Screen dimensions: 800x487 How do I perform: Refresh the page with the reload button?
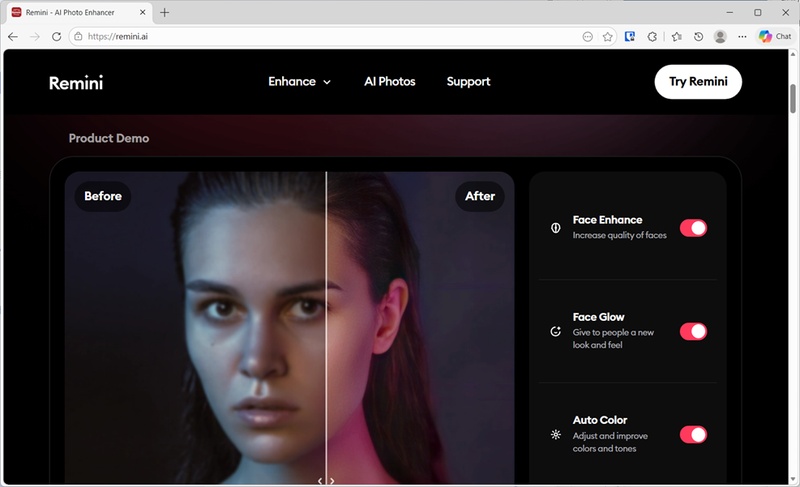point(56,36)
